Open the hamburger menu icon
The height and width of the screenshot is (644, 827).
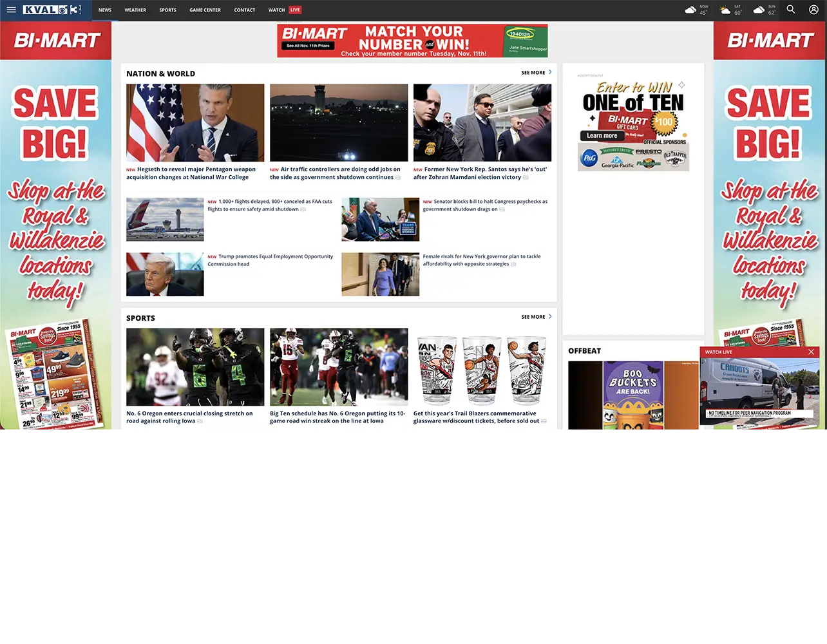pos(11,10)
